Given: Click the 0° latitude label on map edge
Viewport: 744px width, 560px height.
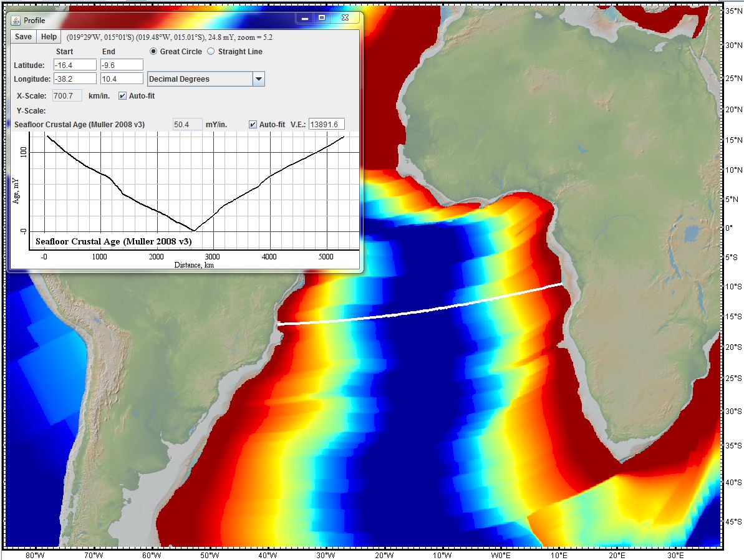Looking at the screenshot, I should tap(729, 228).
